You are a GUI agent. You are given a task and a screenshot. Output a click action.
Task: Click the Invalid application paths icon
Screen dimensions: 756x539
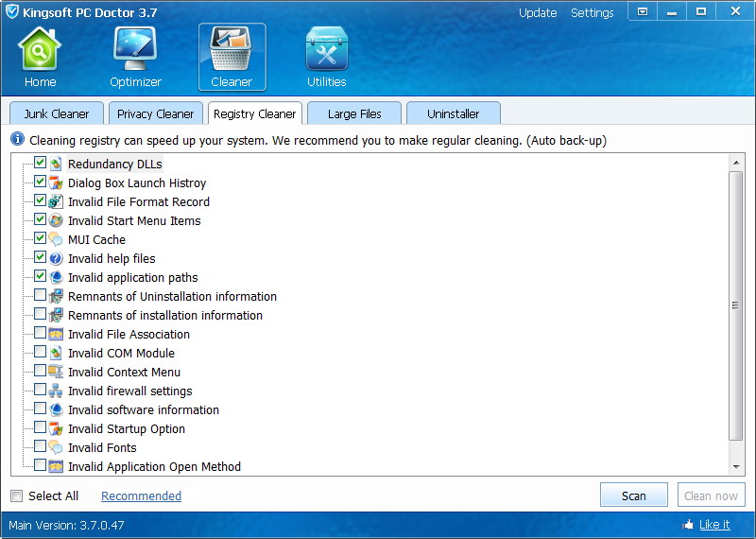pyautogui.click(x=56, y=277)
